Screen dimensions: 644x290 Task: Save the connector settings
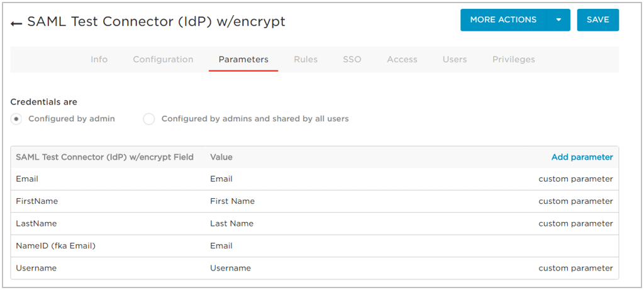(x=597, y=20)
